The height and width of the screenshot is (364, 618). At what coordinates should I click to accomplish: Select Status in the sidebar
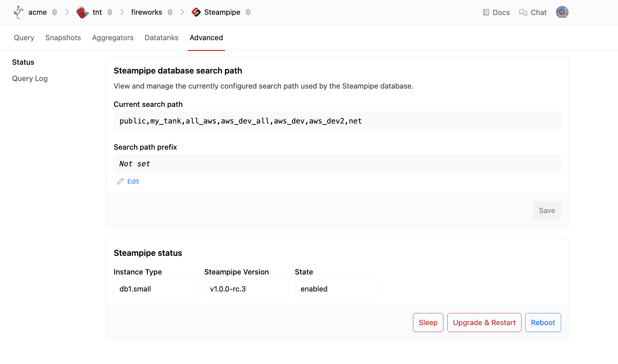[x=23, y=62]
